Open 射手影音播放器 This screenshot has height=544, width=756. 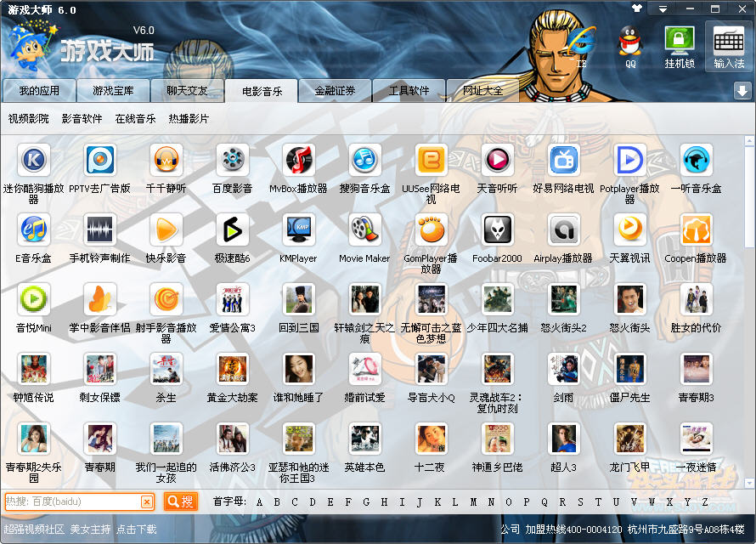[166, 299]
